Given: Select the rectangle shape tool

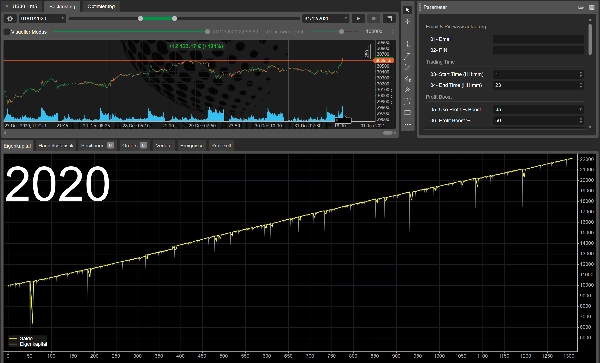Looking at the screenshot, I should (408, 112).
